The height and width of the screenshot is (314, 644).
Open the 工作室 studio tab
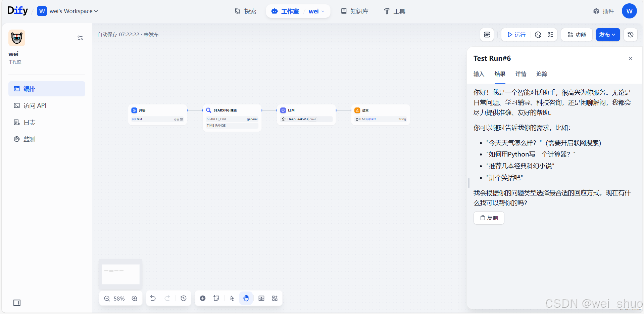[285, 11]
